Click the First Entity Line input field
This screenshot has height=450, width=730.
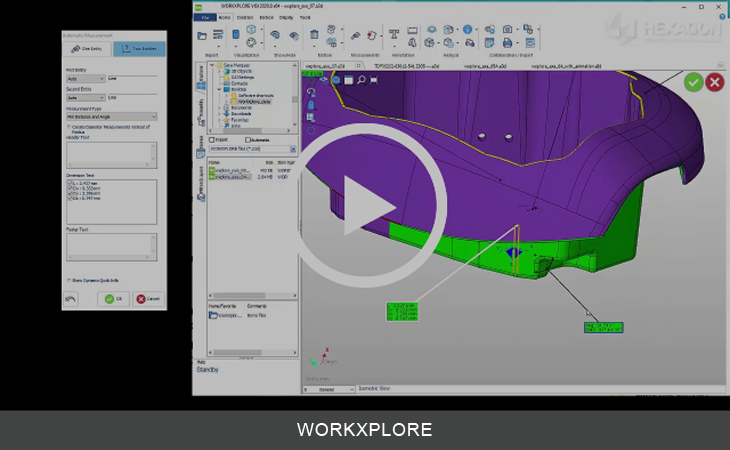click(x=132, y=79)
